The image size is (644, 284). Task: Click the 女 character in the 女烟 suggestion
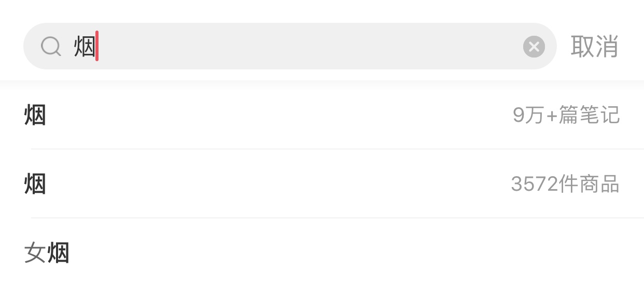point(35,253)
